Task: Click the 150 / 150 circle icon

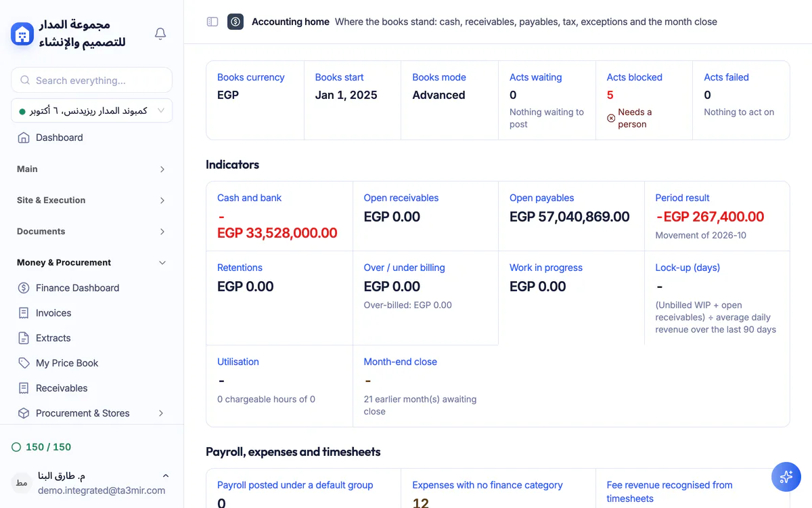Action: point(16,447)
